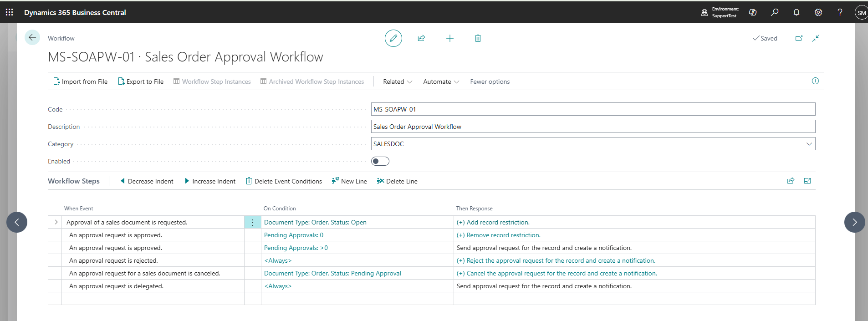Open Reject the approval request response

[x=556, y=260]
